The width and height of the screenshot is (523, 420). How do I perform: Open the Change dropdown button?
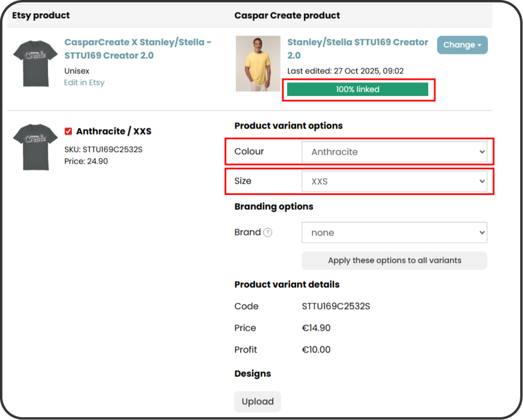462,45
